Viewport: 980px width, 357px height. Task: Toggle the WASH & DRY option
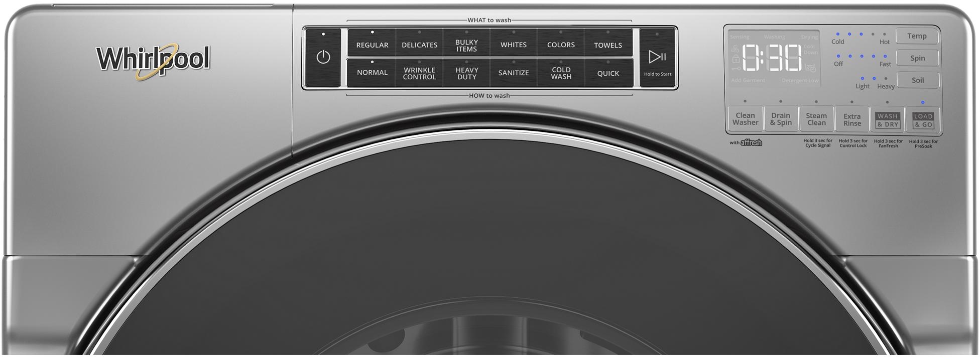coord(888,120)
